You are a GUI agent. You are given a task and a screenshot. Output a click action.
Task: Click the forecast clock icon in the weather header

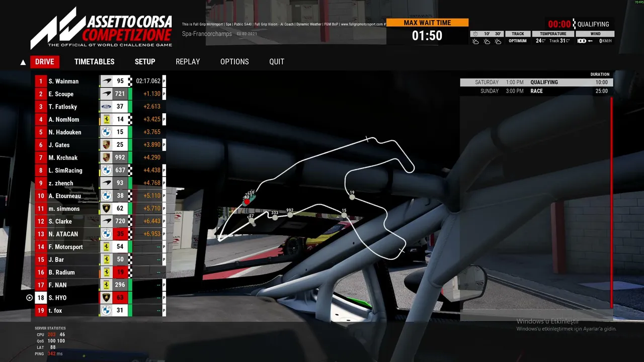click(x=475, y=34)
